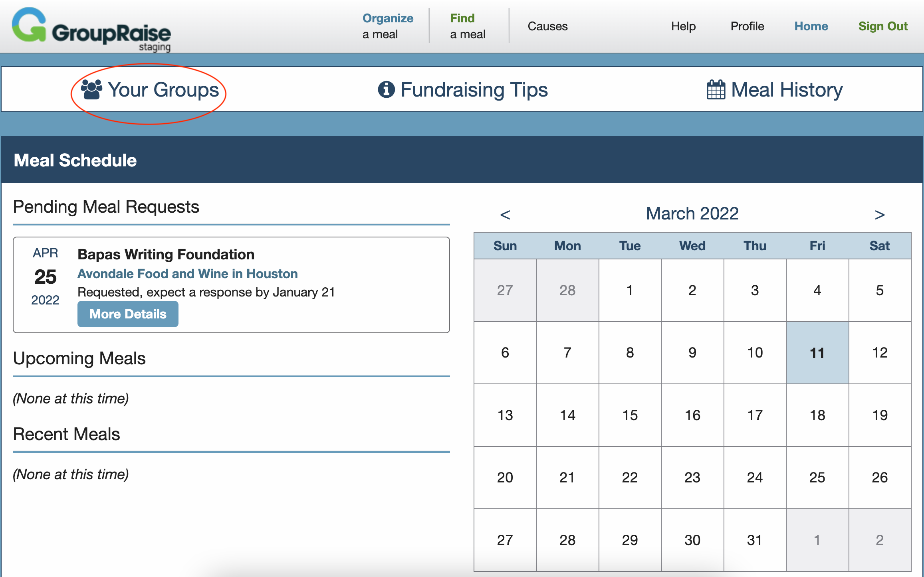Open Profile from the top navigation

pyautogui.click(x=747, y=26)
